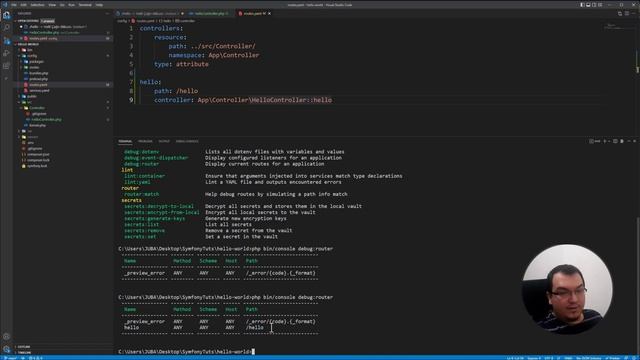
Task: Collapse the Open Editors section
Action: click(x=28, y=21)
